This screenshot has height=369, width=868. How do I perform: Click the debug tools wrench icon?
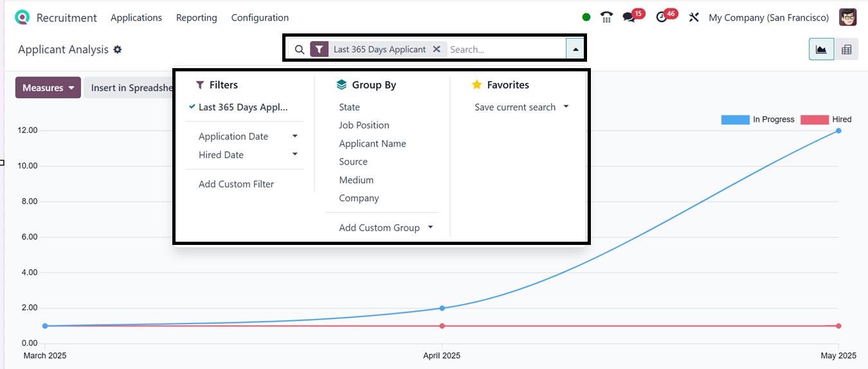694,17
